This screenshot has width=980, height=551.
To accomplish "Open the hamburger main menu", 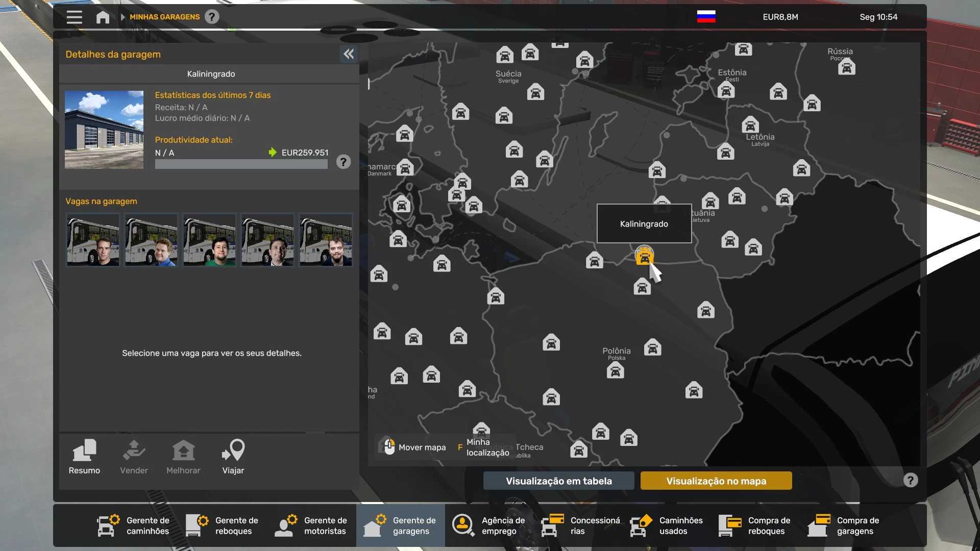I will tap(74, 17).
